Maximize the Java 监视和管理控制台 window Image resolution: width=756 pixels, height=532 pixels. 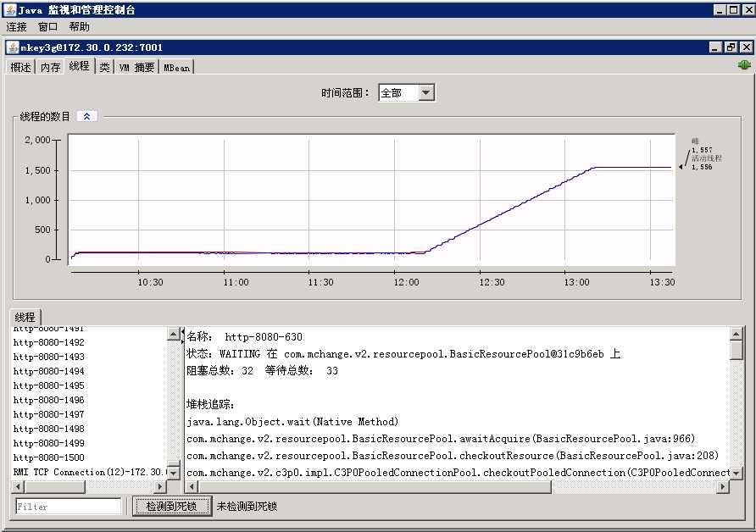pos(733,9)
